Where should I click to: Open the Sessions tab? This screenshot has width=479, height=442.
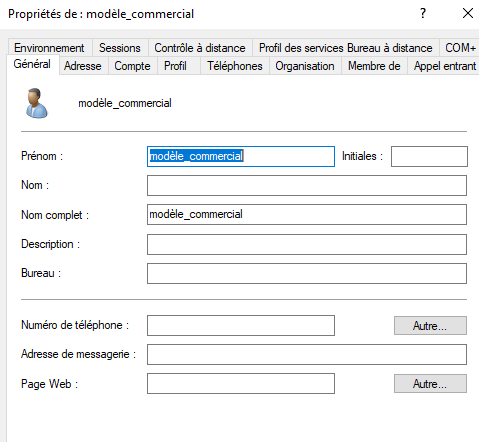[120, 48]
